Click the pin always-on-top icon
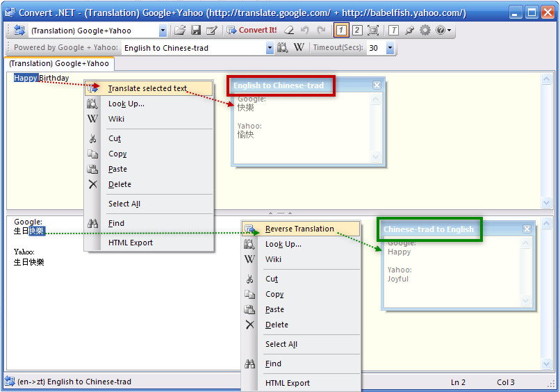Viewport: 560px width, 392px height. (x=409, y=31)
